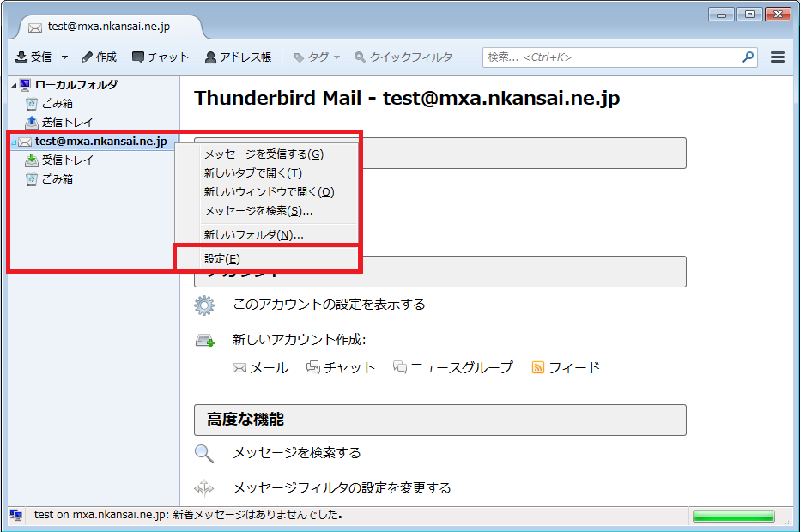Click the message filter arrows icon
Image resolution: width=800 pixels, height=532 pixels.
204,488
